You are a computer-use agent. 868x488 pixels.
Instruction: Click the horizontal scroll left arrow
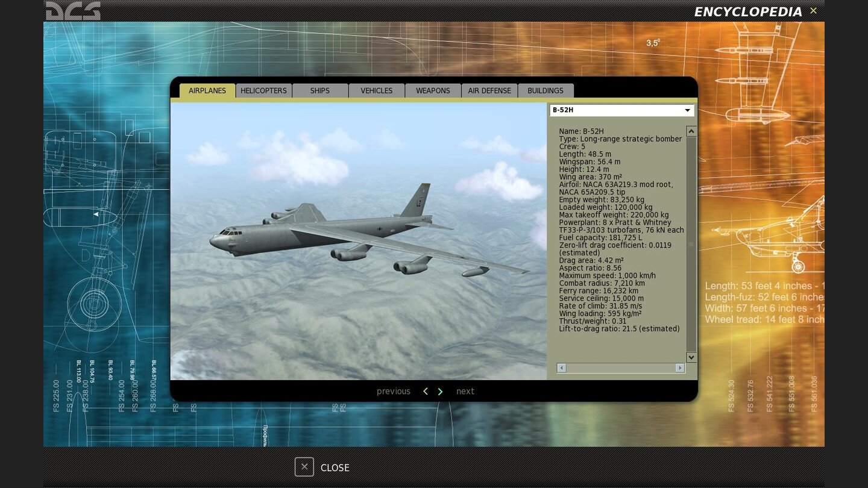point(562,368)
